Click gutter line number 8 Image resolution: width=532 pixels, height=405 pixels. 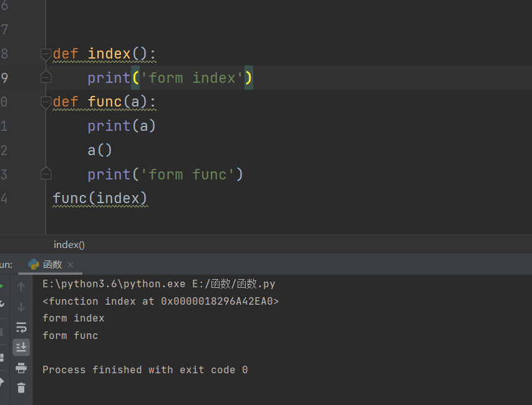click(4, 54)
